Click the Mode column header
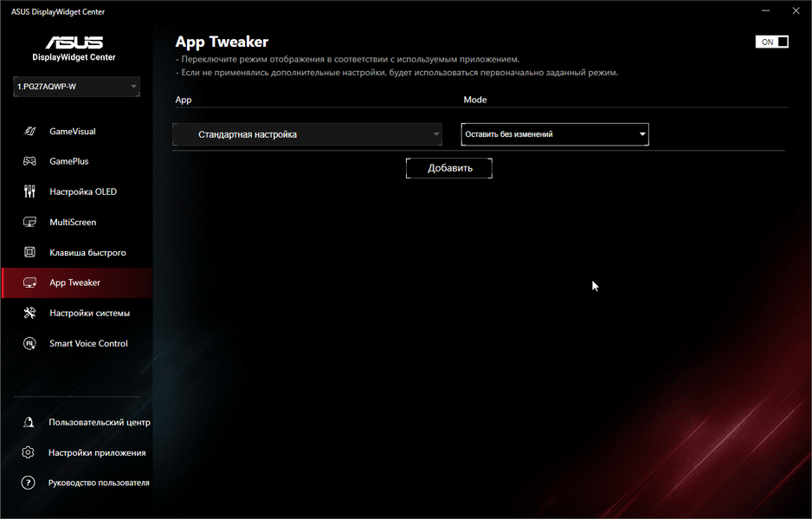Viewport: 812px width, 519px height. 475,100
